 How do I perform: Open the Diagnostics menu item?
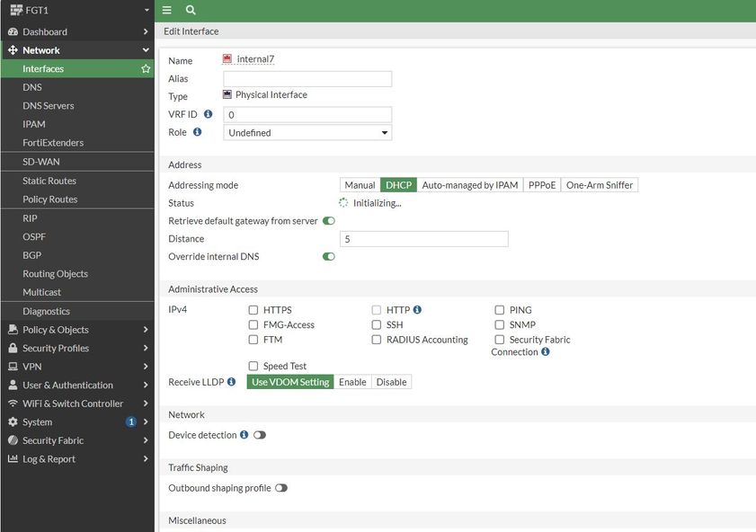pyautogui.click(x=77, y=311)
